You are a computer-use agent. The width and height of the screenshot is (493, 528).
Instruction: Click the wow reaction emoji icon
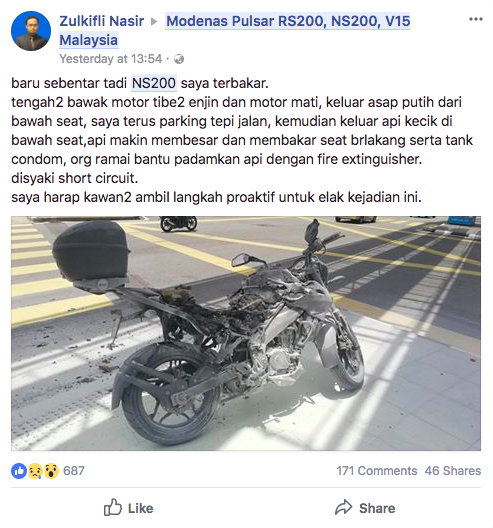[x=51, y=471]
